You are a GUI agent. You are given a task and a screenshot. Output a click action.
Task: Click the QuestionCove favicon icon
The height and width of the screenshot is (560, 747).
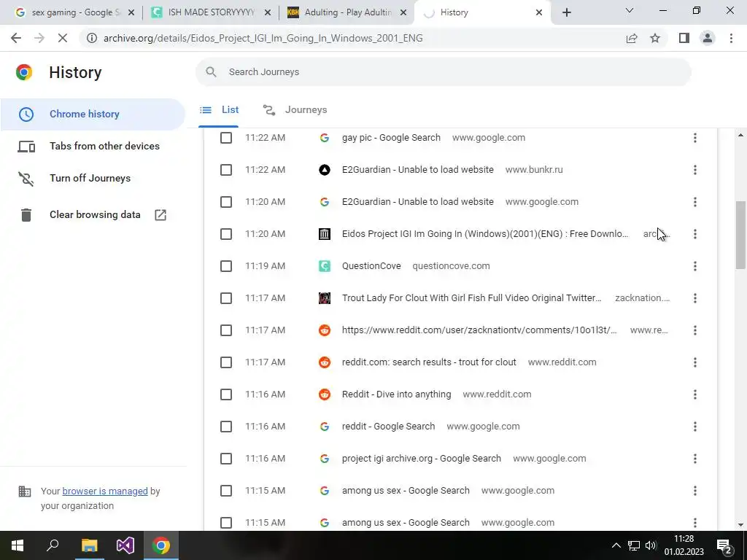pos(325,266)
